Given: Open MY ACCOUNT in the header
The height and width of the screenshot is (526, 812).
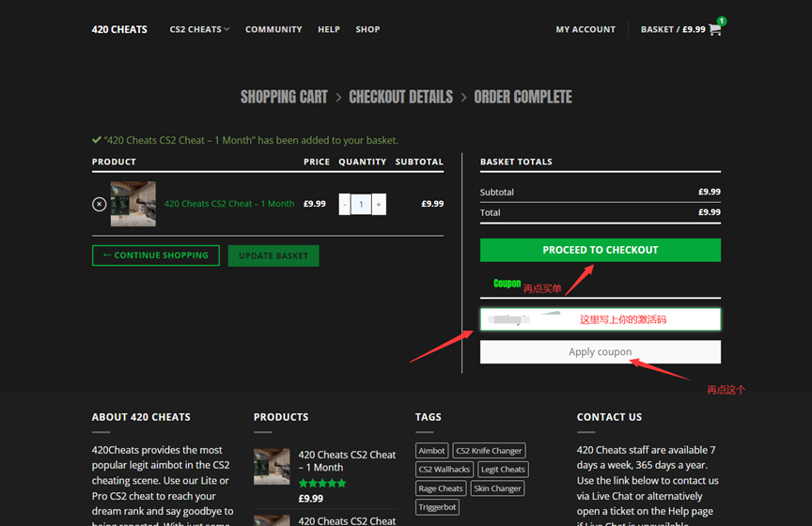Looking at the screenshot, I should [x=586, y=29].
